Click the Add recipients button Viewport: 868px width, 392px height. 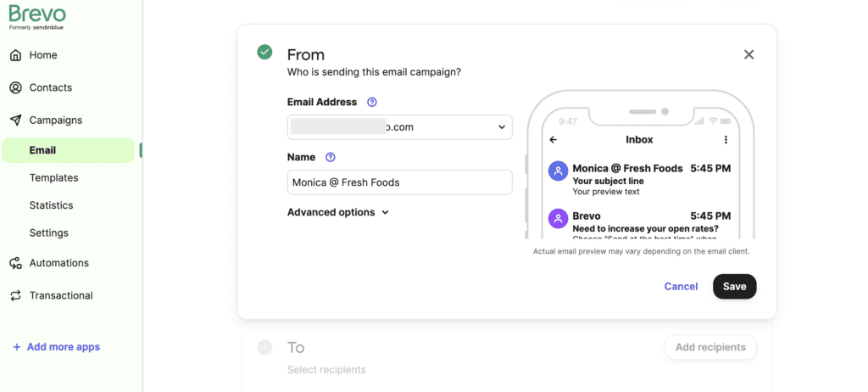[x=710, y=347]
